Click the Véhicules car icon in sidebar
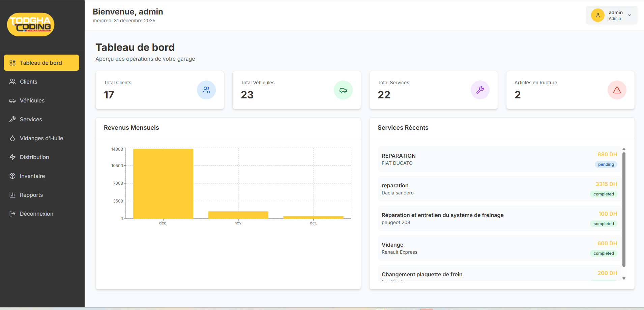The width and height of the screenshot is (644, 310). 12,100
